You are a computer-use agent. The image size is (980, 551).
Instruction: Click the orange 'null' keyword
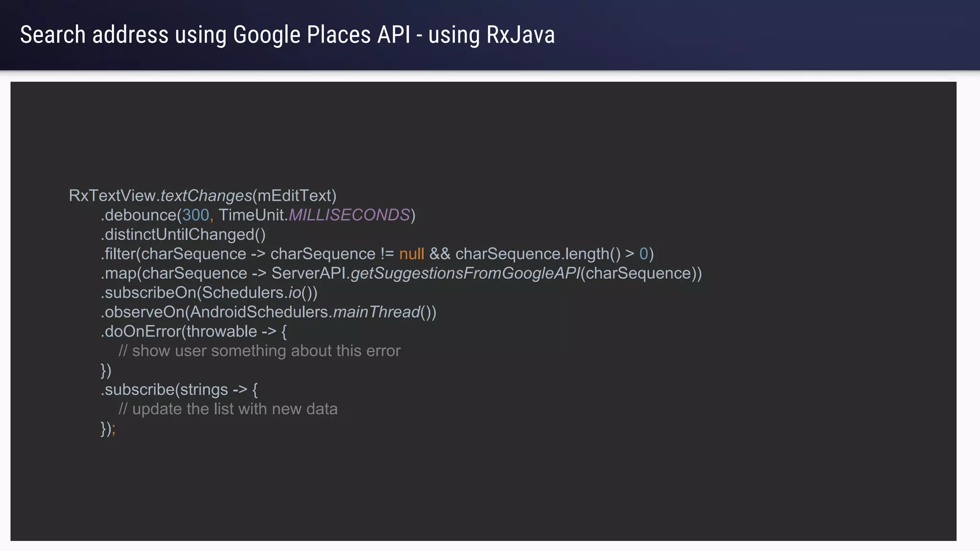point(412,254)
